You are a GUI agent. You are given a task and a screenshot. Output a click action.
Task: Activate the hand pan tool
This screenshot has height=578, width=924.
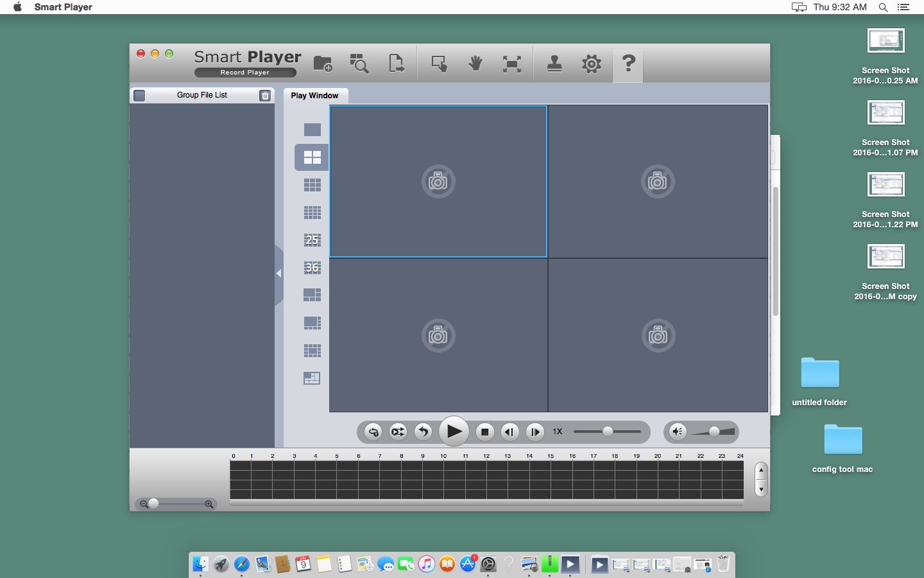[475, 63]
